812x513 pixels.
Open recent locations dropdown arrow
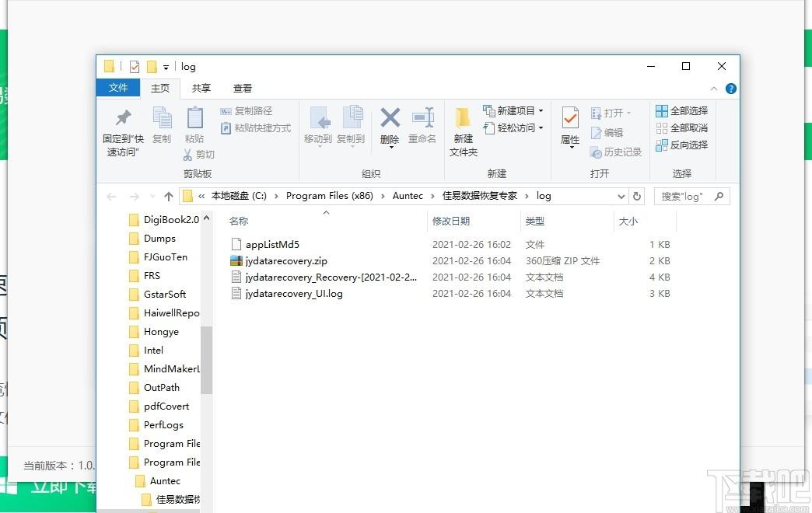click(x=152, y=197)
